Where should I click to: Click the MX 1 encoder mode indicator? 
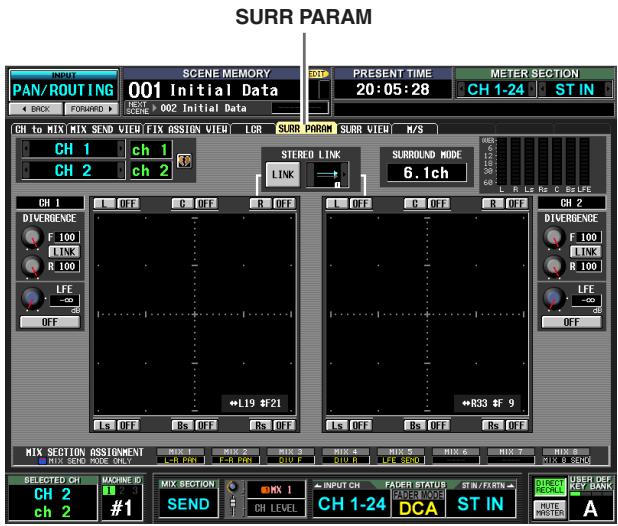tap(276, 490)
